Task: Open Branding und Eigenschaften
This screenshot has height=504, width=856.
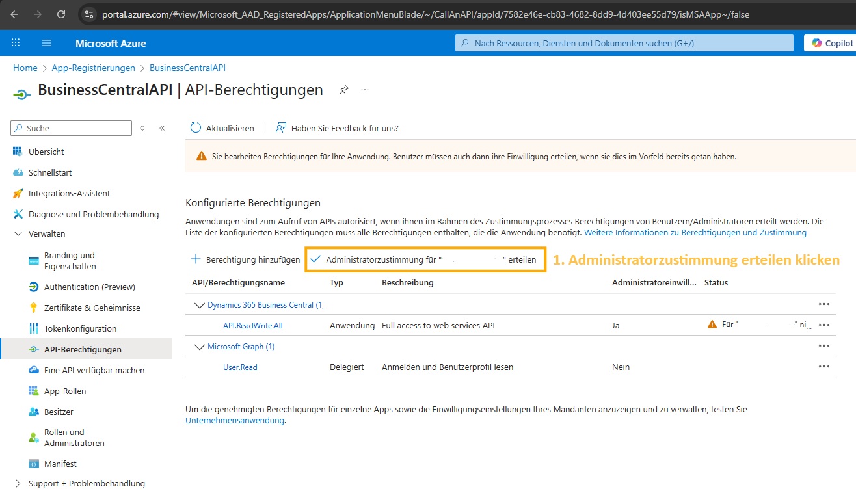Action: coord(70,261)
